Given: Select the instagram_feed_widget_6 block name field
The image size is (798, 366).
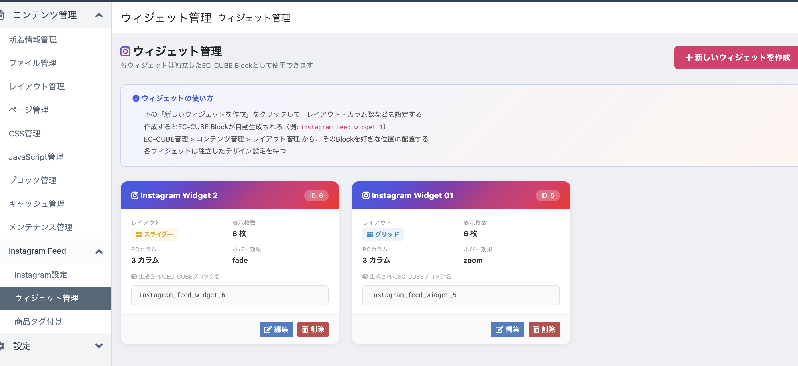Looking at the screenshot, I should tap(230, 295).
